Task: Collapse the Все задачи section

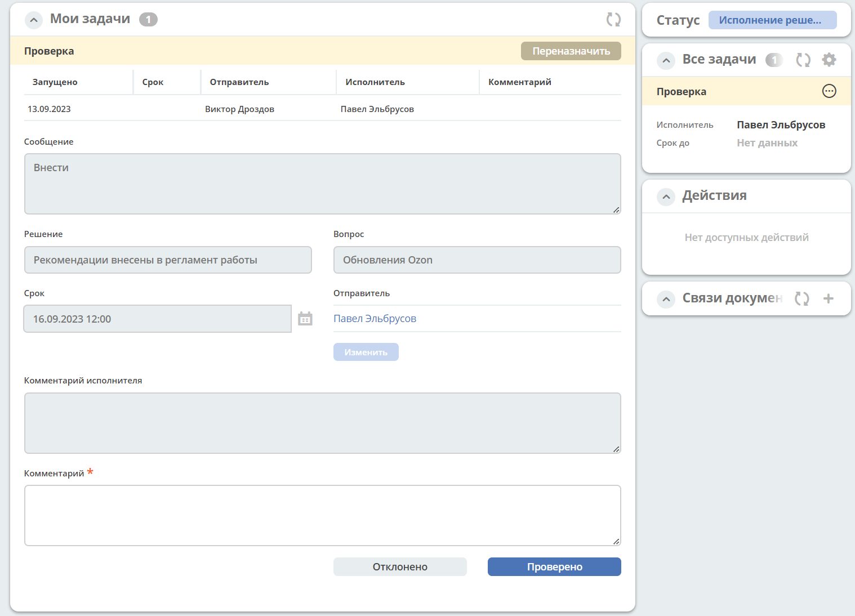Action: tap(666, 60)
